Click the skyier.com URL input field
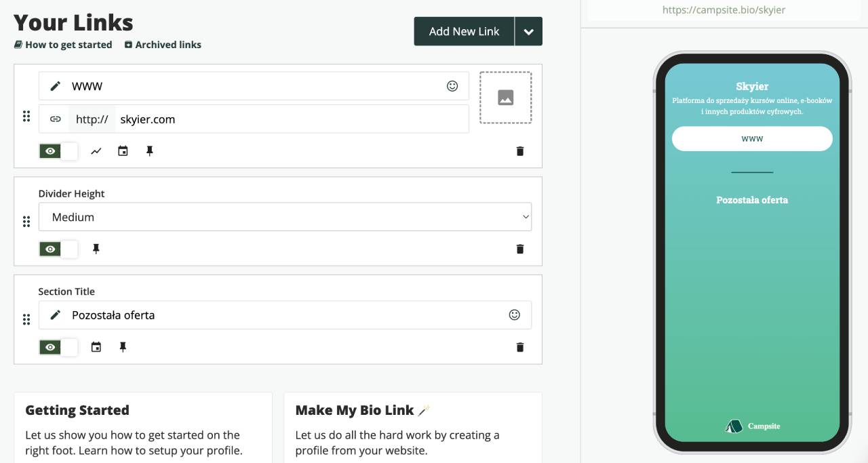 pyautogui.click(x=292, y=119)
